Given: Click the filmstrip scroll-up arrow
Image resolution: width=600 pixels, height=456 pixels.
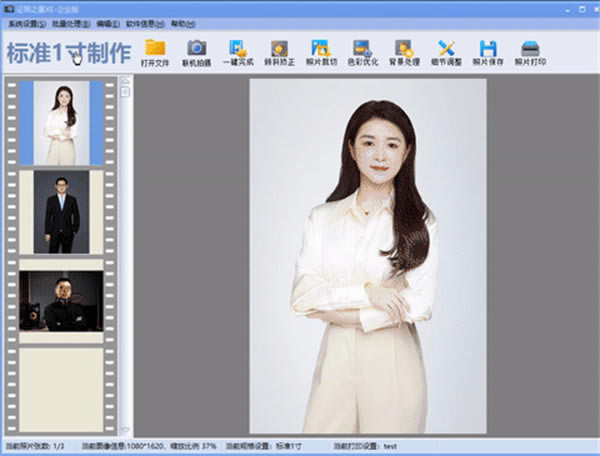Looking at the screenshot, I should 125,84.
